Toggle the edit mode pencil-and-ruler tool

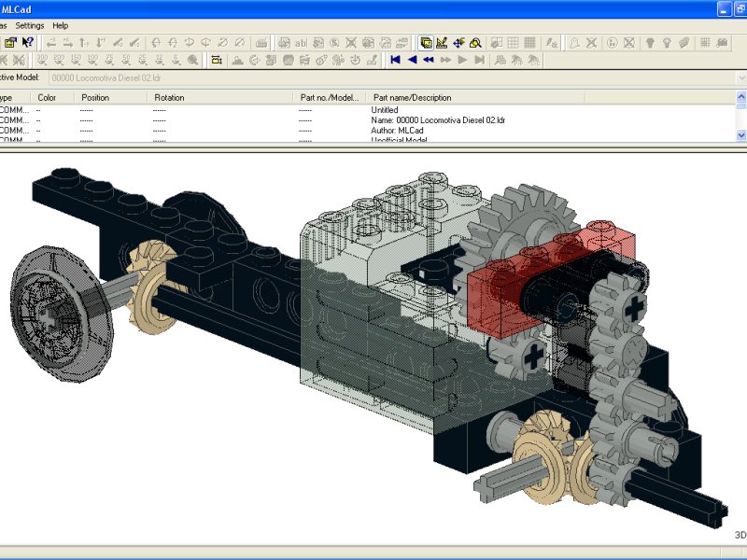[442, 42]
